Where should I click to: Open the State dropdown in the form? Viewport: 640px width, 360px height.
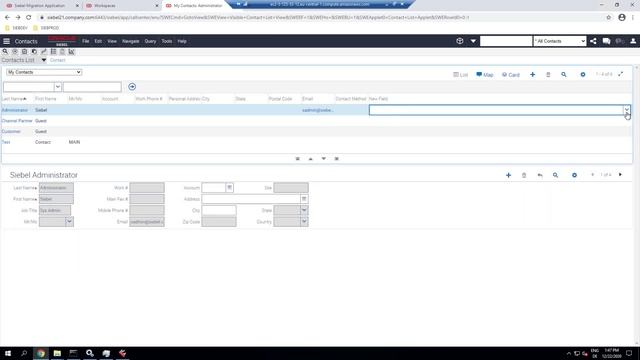304,210
